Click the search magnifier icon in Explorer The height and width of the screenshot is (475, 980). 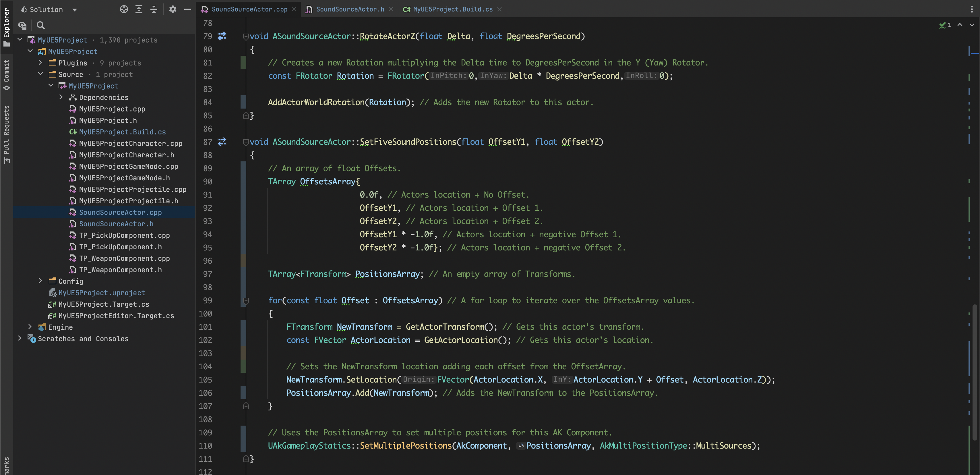point(40,26)
